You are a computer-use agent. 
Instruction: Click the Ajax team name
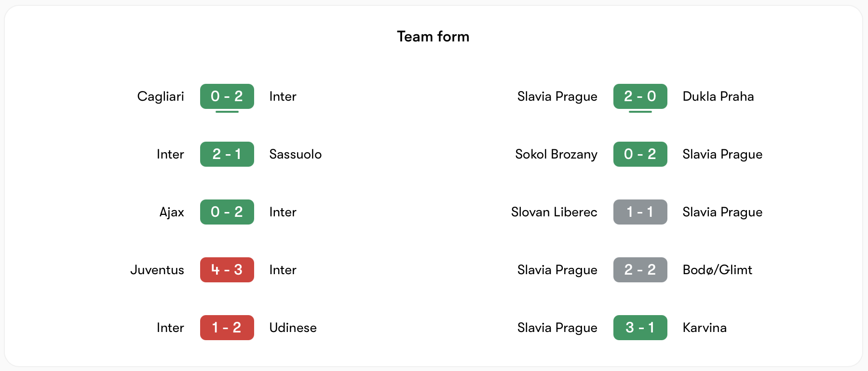[x=172, y=212]
